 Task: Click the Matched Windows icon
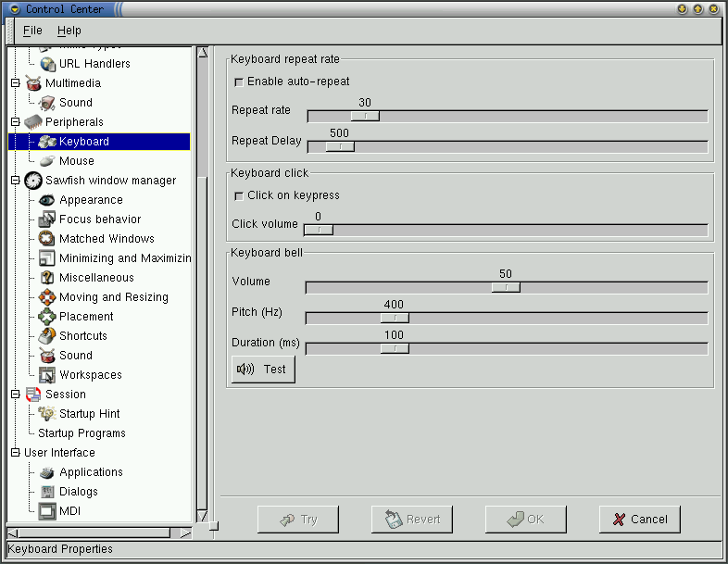point(46,239)
